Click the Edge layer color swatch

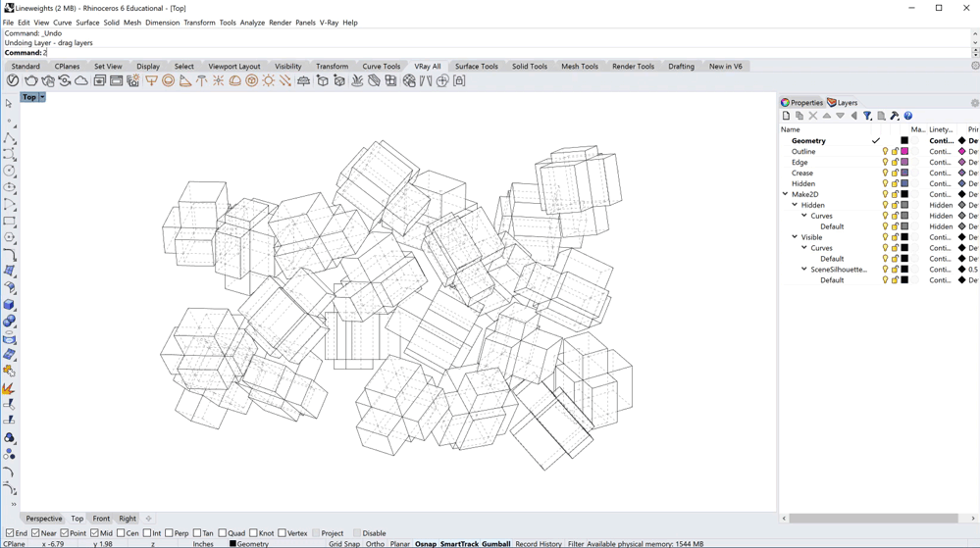click(x=904, y=163)
